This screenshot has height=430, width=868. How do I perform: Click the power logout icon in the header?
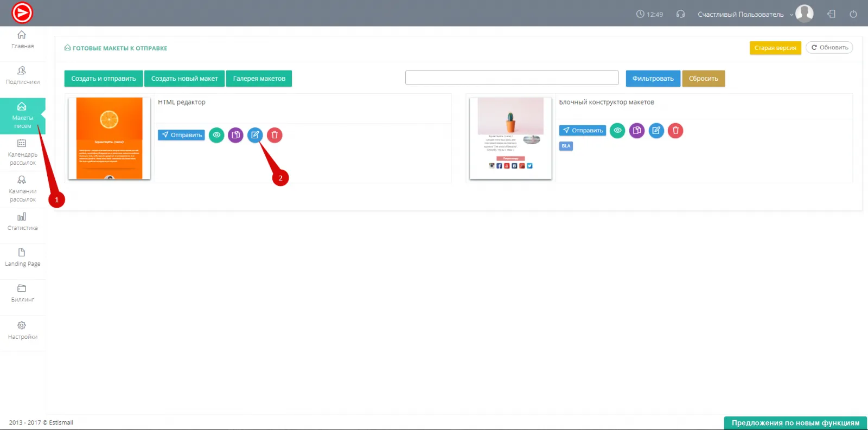point(853,14)
